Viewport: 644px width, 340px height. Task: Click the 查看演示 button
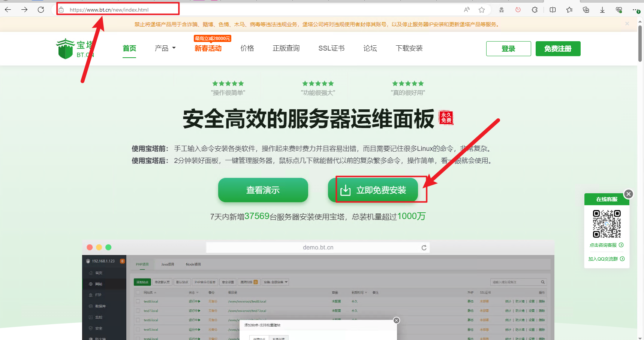[x=263, y=190]
